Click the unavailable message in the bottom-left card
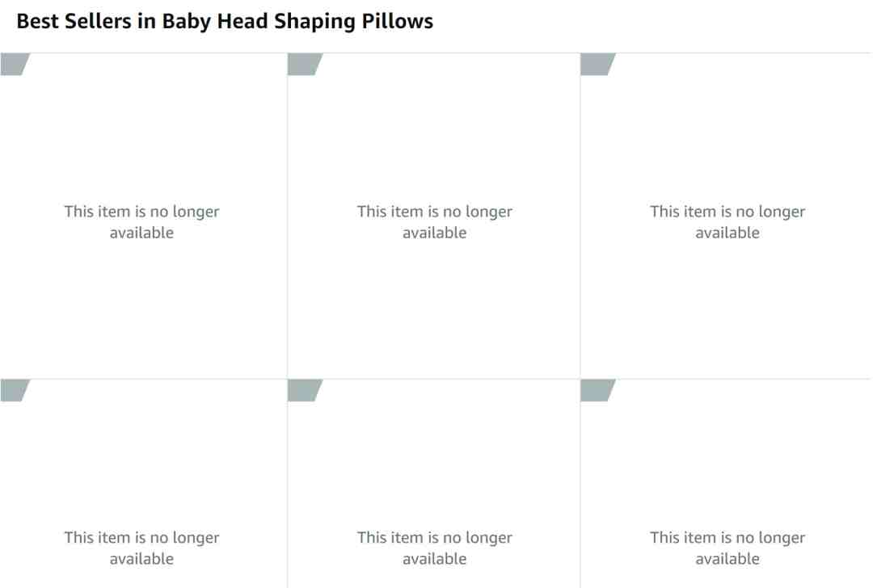Screen dimensions: 873x588 pos(142,548)
